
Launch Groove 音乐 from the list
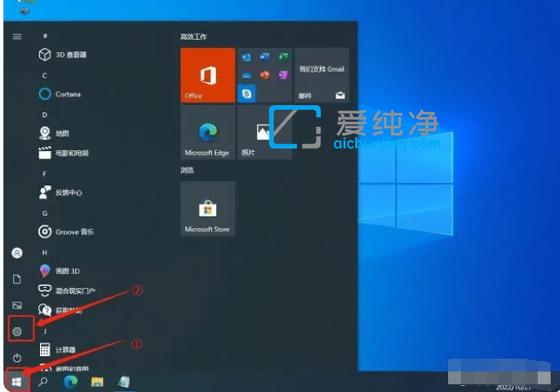tap(66, 231)
